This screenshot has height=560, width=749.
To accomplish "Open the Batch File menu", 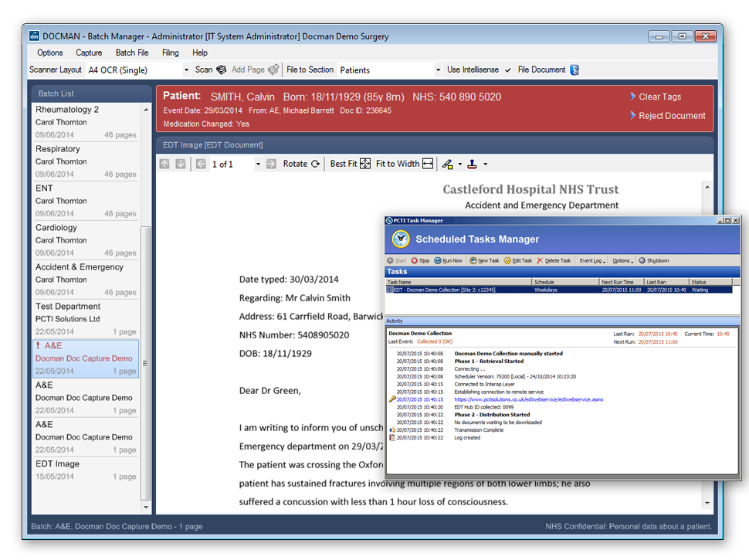I will pyautogui.click(x=132, y=53).
